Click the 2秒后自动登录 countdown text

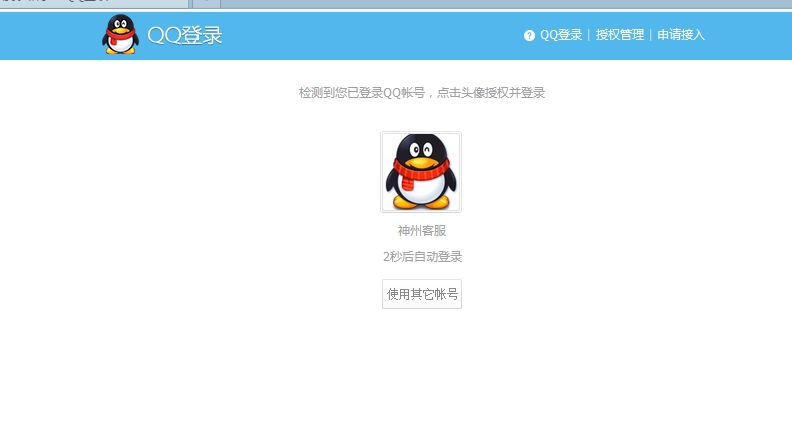coord(422,257)
